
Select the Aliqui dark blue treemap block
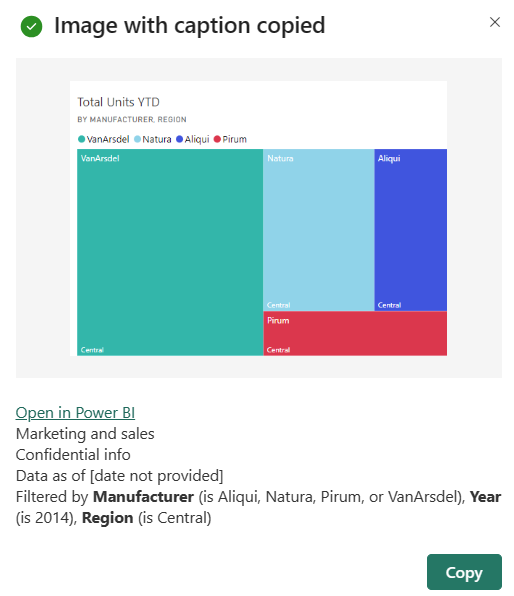pos(411,230)
